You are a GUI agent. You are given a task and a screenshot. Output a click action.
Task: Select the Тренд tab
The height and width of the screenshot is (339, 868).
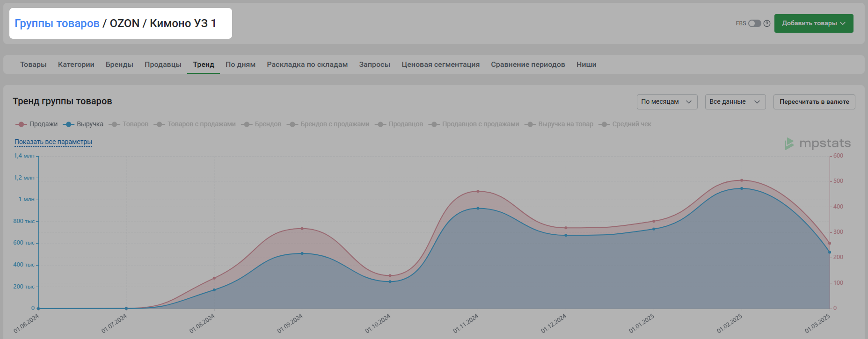pyautogui.click(x=204, y=65)
